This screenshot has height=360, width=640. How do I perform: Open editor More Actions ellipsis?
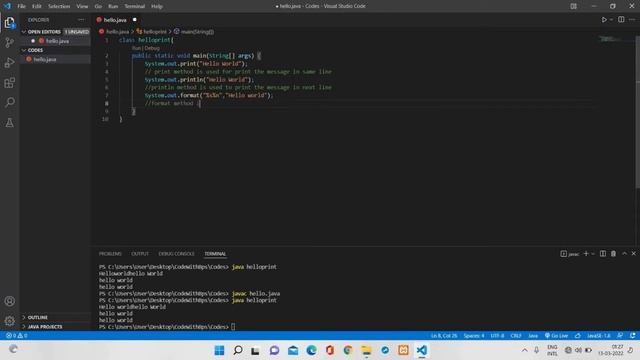coord(632,20)
